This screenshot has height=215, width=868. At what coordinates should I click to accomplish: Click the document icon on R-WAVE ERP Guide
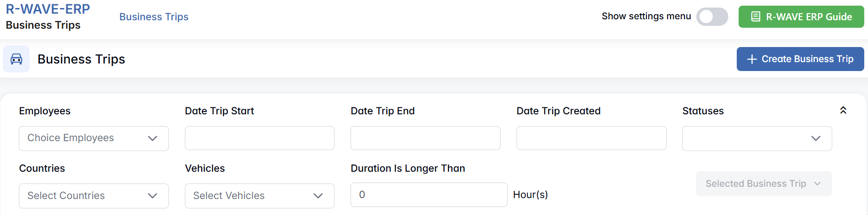coord(756,17)
